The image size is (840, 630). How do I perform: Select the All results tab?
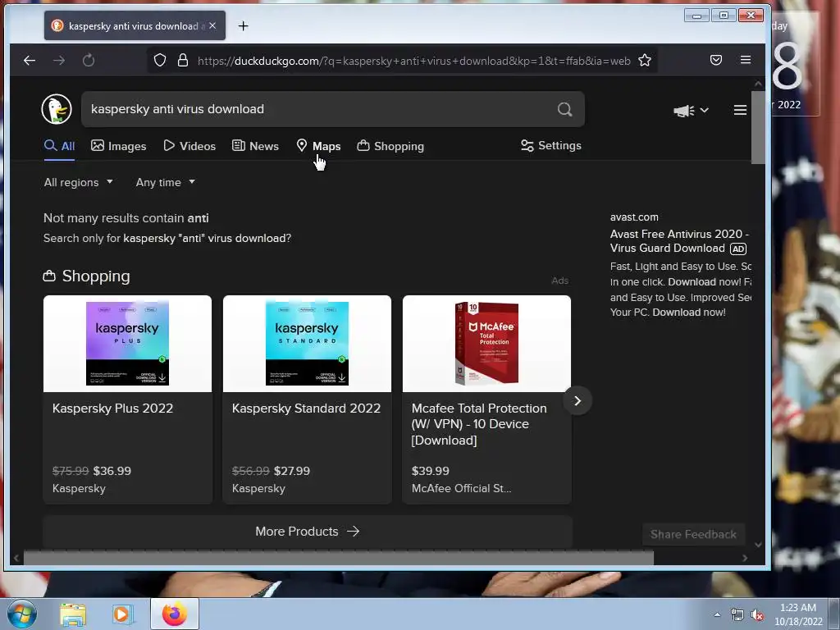tap(59, 146)
